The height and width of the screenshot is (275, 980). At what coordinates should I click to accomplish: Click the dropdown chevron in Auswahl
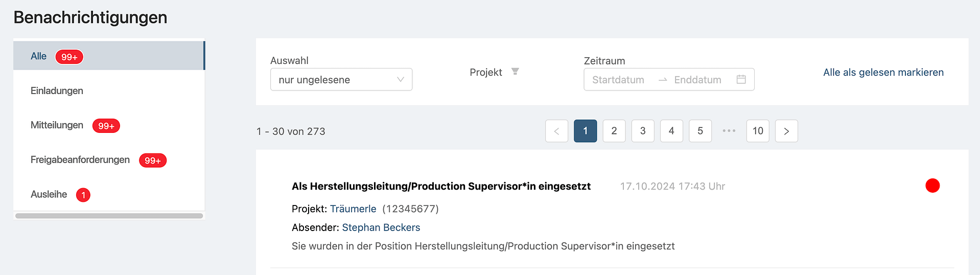(x=401, y=80)
